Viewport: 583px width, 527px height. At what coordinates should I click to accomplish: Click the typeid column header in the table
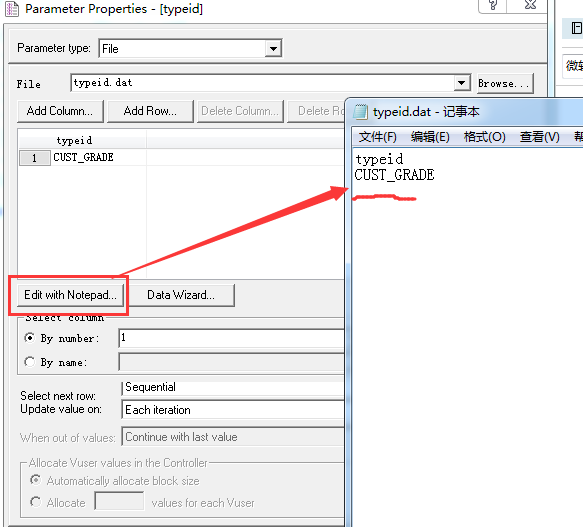coord(82,140)
